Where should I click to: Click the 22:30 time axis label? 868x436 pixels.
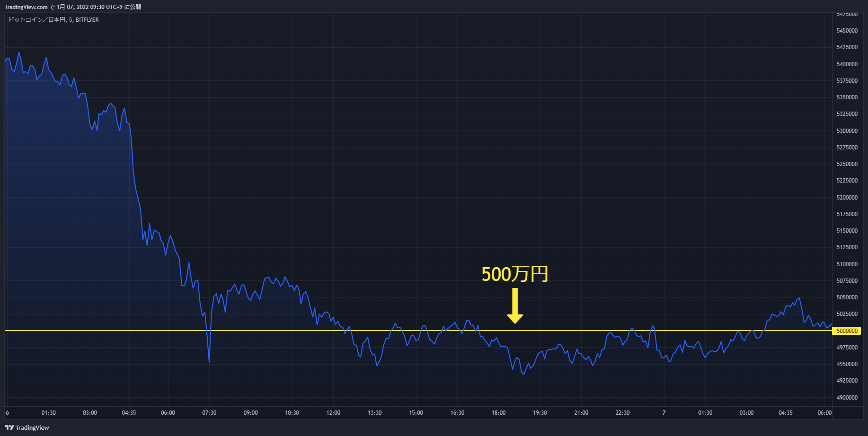pos(622,413)
